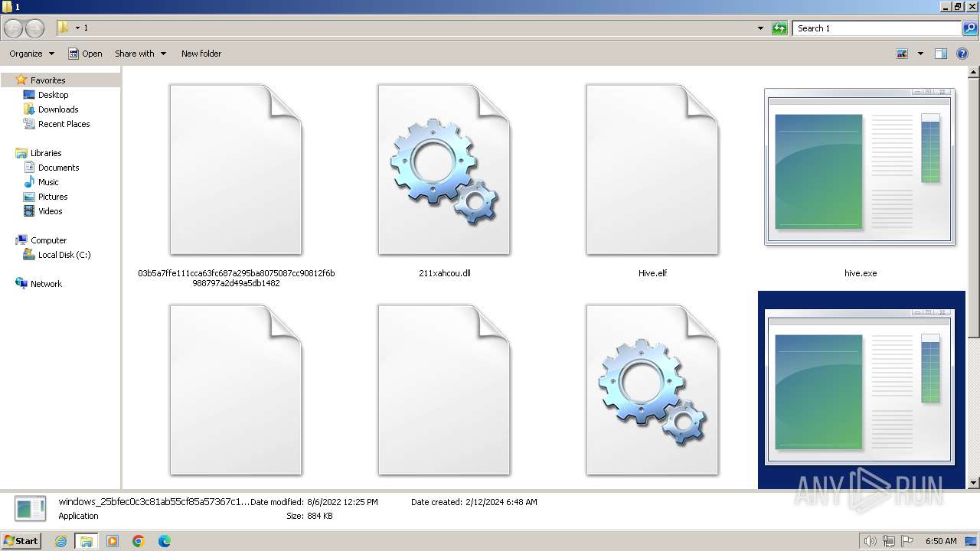980x551 pixels.
Task: Click the scrollbar up arrow
Action: pos(974,73)
